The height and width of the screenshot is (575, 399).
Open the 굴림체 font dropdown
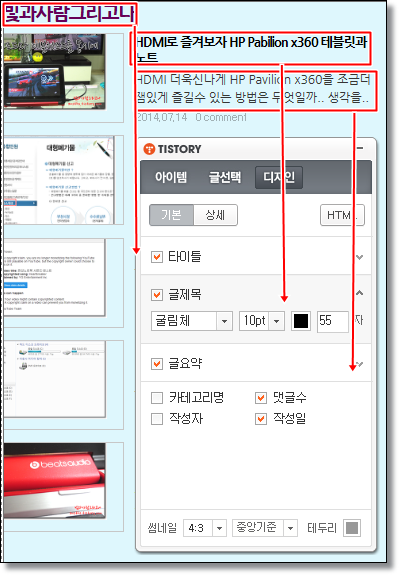point(192,321)
